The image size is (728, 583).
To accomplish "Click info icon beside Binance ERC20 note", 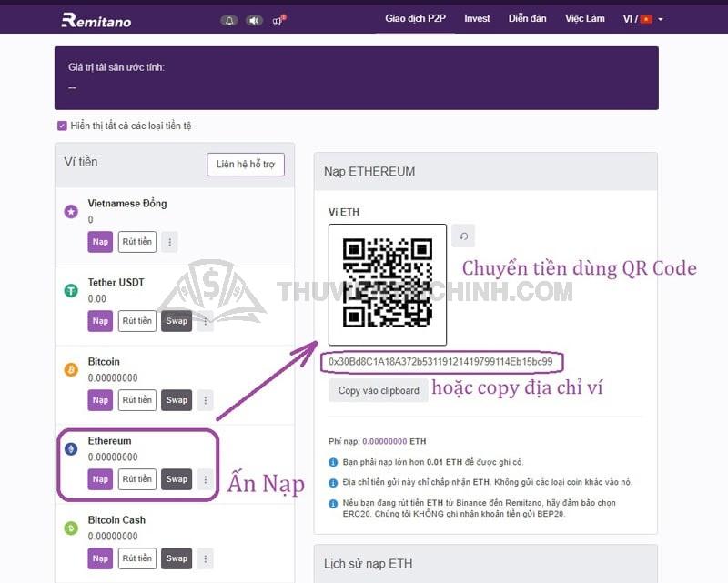I will [333, 504].
